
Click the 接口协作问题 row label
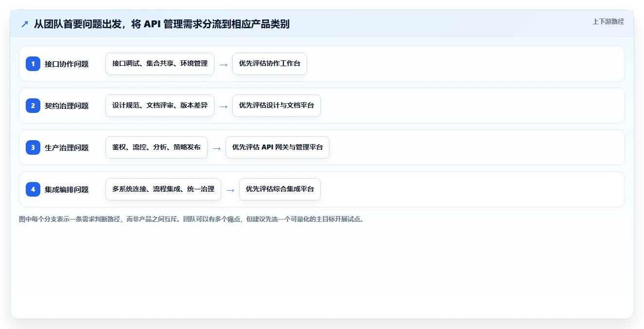pyautogui.click(x=67, y=64)
